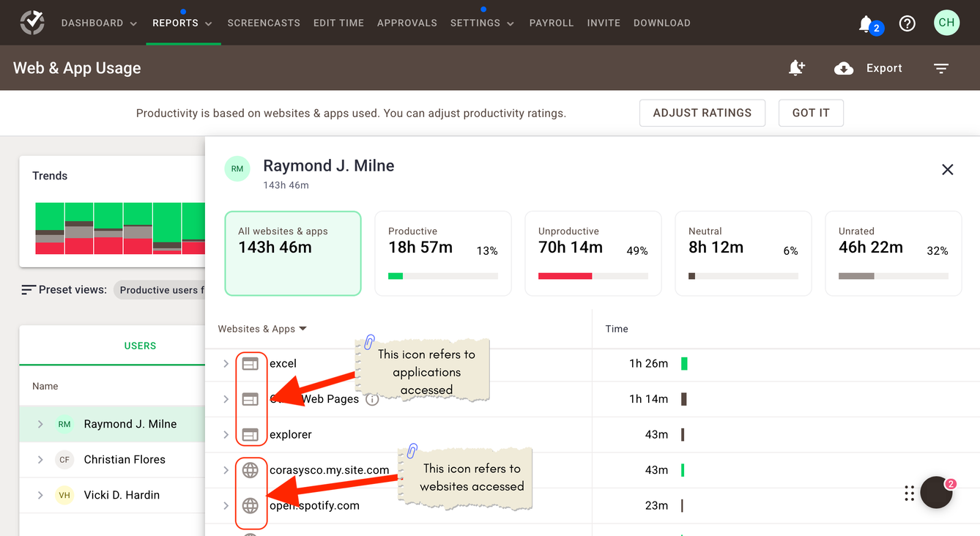Click the RM avatar in panel header

(237, 169)
